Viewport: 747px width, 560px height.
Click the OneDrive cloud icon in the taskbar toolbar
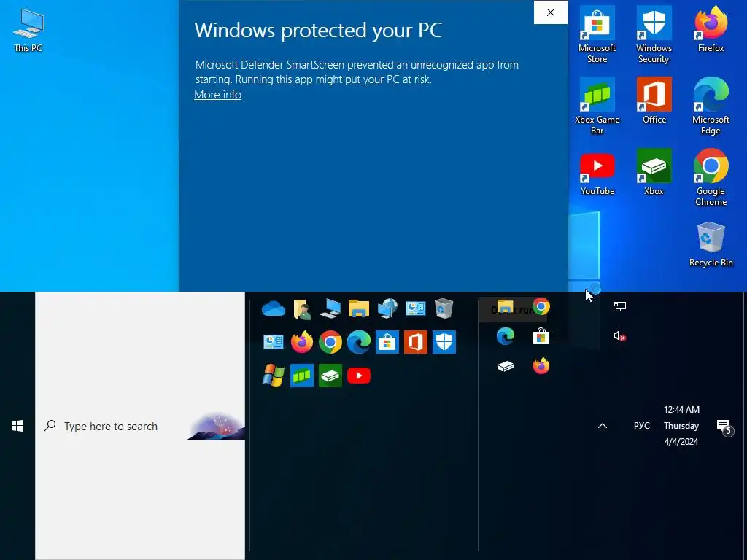point(274,308)
